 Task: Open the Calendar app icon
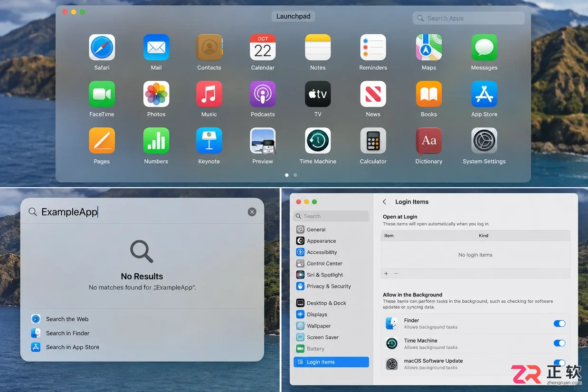click(263, 47)
